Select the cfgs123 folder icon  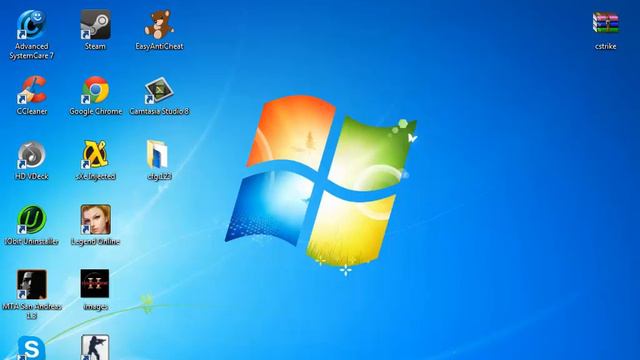pos(157,154)
